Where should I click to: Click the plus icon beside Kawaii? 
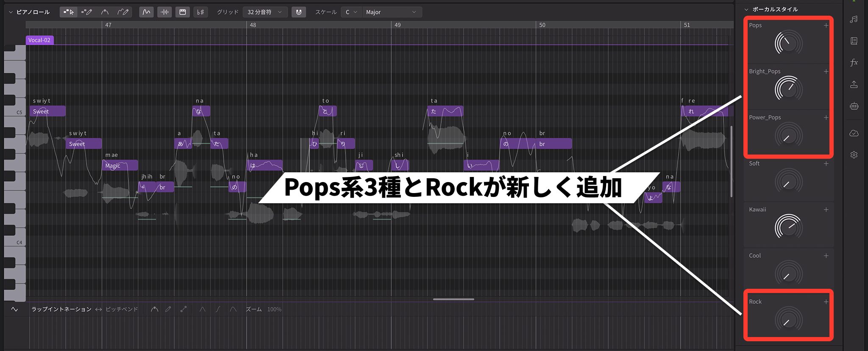click(826, 210)
